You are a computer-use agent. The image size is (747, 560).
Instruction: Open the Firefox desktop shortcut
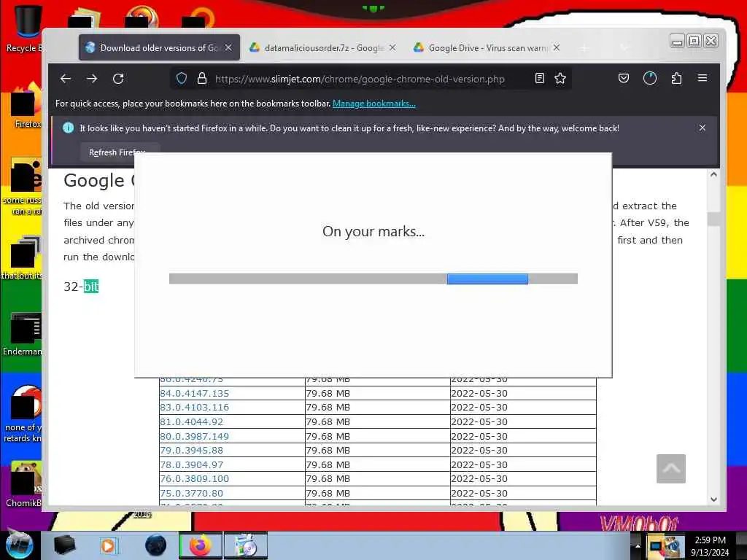tap(27, 106)
